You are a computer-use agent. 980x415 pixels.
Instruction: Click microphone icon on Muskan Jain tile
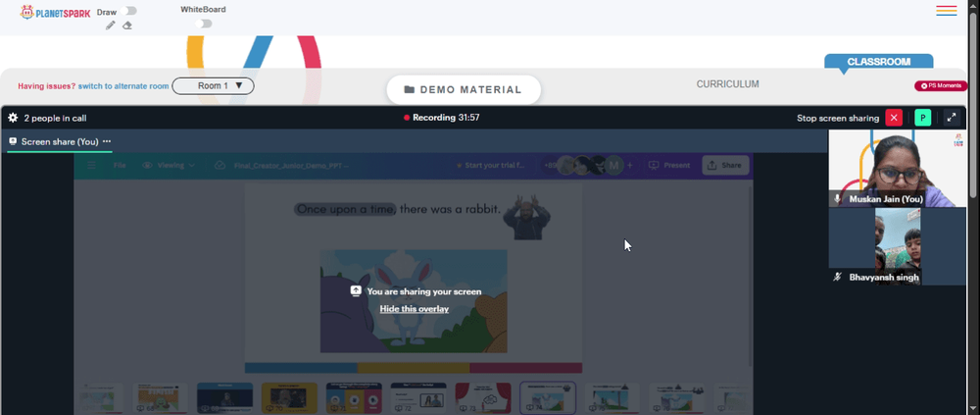[x=838, y=199]
